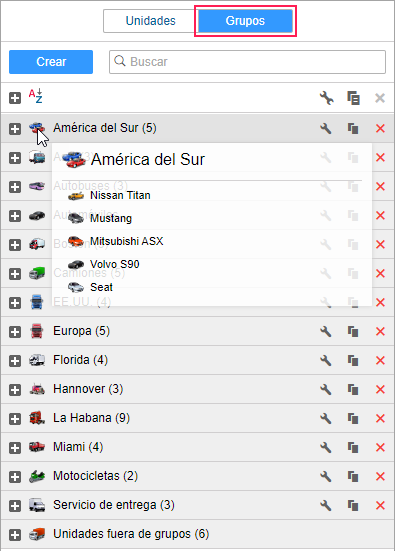The image size is (395, 551).
Task: Click the A-Z sort icon
Action: click(x=35, y=96)
